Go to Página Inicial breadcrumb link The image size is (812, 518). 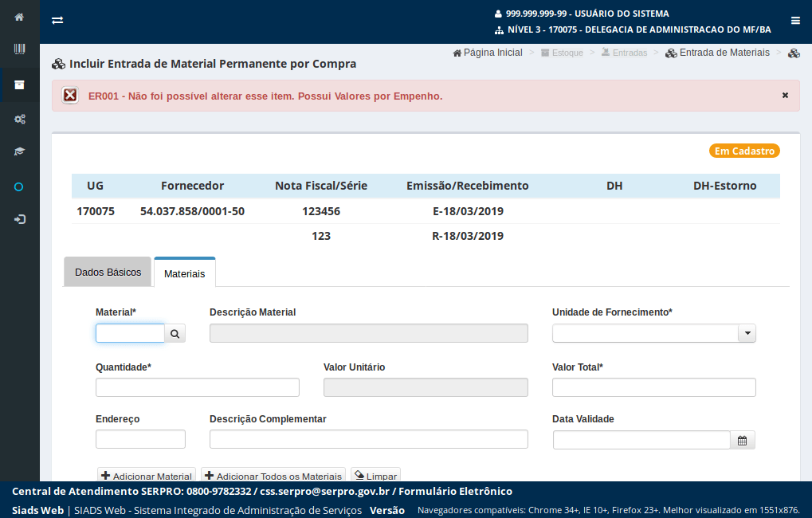(488, 53)
